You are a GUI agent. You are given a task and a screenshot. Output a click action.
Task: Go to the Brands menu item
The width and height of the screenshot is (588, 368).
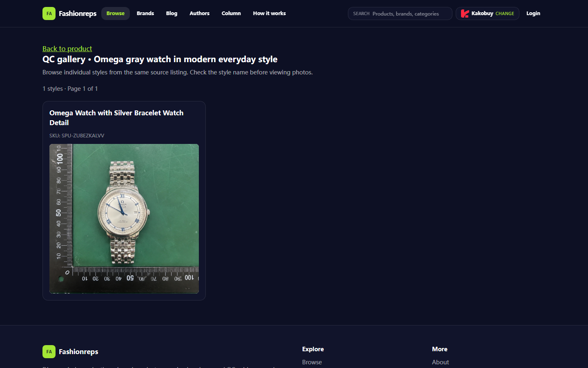pos(145,13)
